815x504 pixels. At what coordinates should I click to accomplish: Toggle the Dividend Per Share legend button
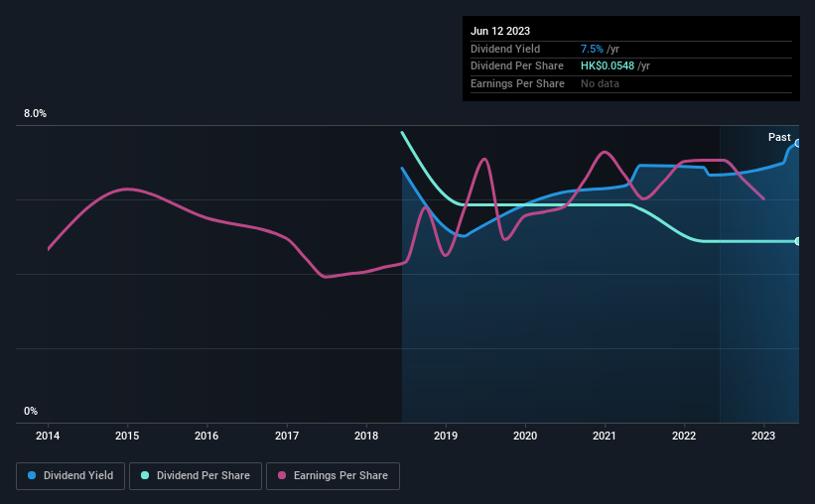pyautogui.click(x=196, y=476)
